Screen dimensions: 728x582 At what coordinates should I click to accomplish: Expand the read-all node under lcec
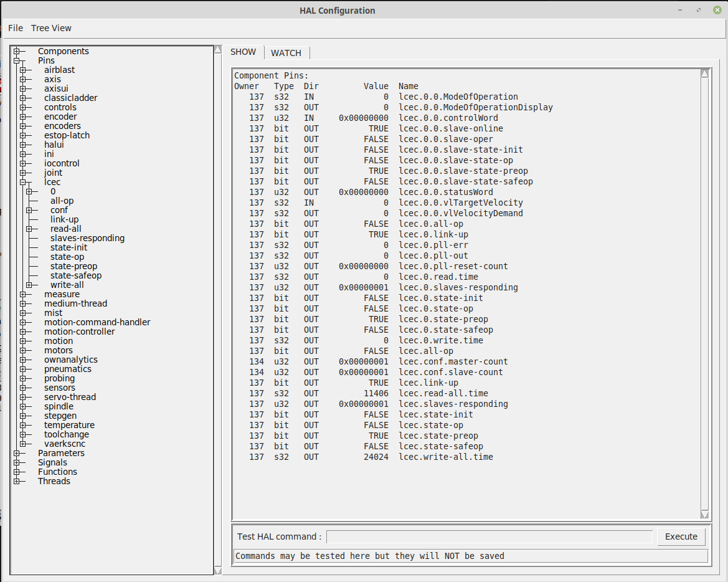coord(29,229)
